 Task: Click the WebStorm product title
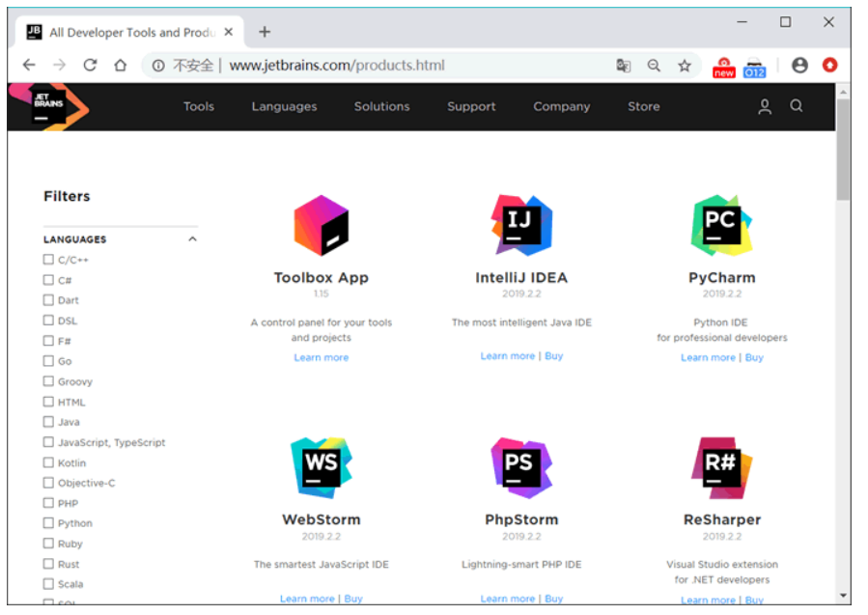pyautogui.click(x=322, y=519)
